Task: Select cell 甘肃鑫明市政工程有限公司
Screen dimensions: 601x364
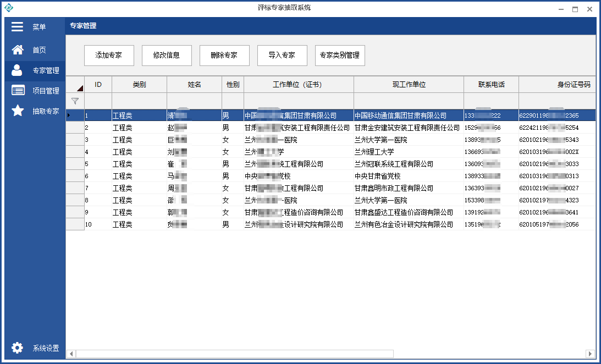Action: tap(409, 188)
